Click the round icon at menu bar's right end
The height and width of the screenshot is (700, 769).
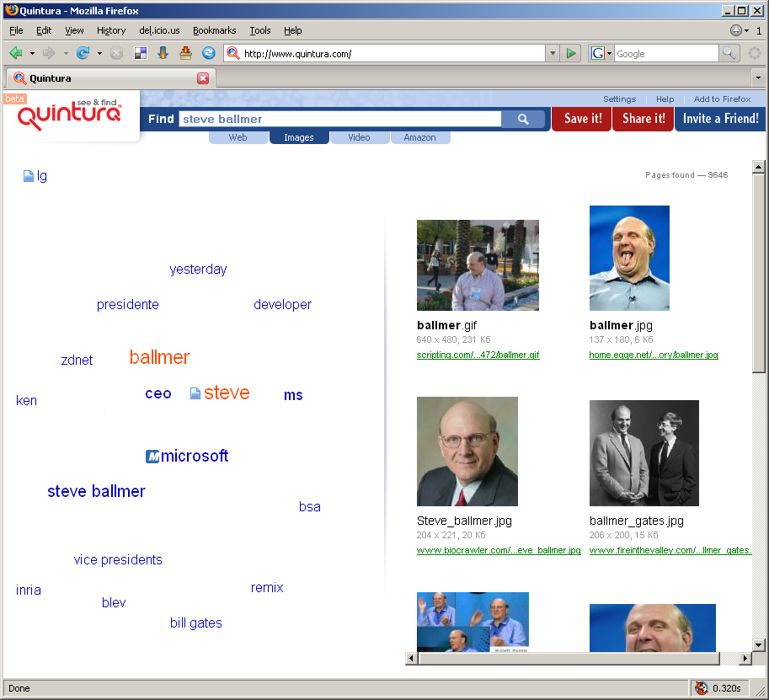coord(735,30)
